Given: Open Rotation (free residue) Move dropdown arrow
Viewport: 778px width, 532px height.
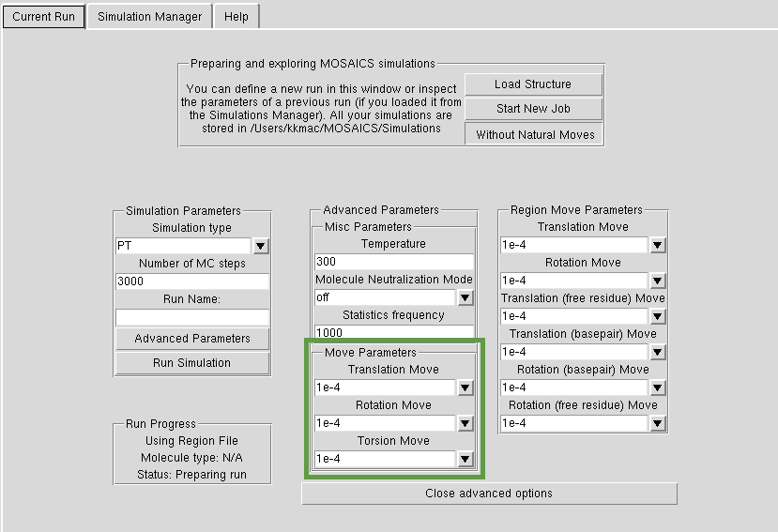Looking at the screenshot, I should pos(658,423).
